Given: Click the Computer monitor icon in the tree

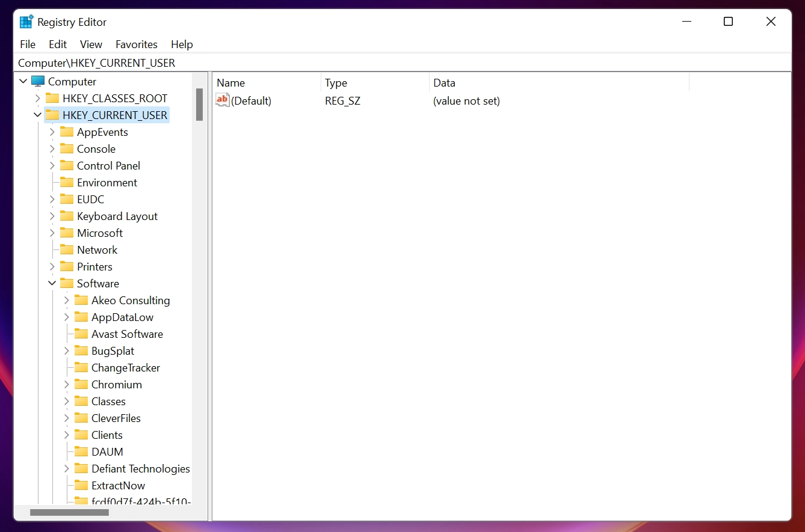Looking at the screenshot, I should [x=38, y=81].
